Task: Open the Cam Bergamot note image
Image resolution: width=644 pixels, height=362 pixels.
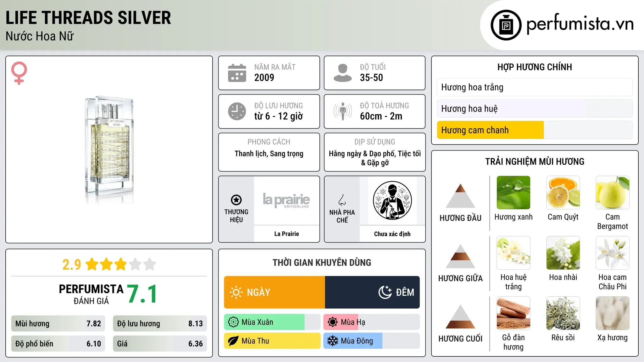Action: point(613,193)
